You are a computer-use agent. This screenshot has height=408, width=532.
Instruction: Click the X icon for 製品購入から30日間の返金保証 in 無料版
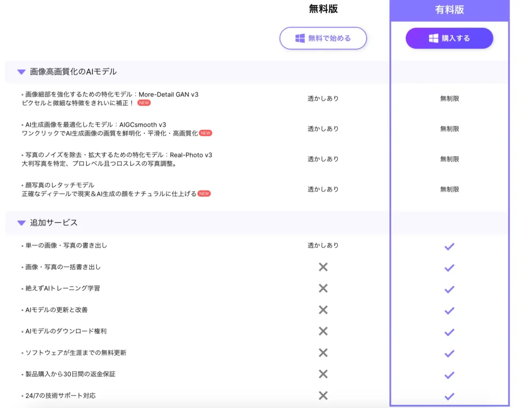click(323, 374)
